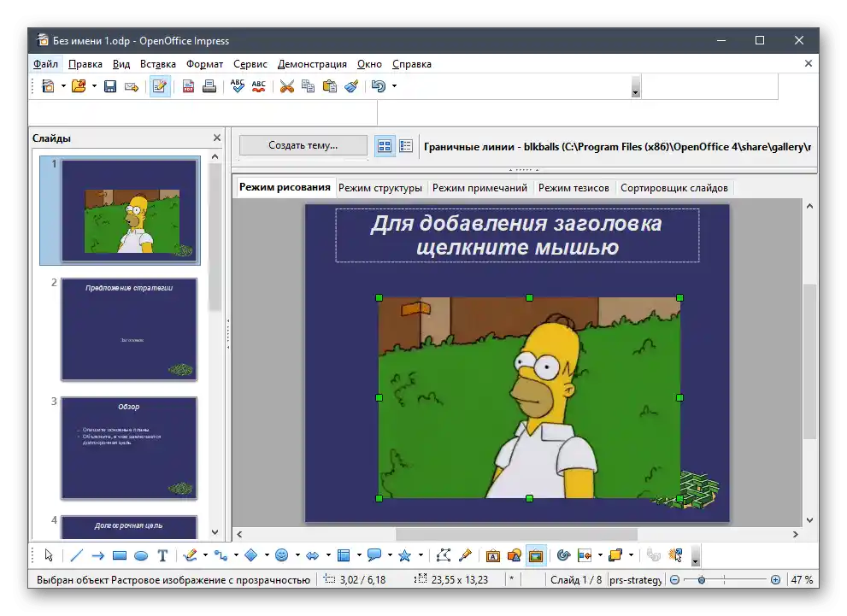Select the Rectangle drawing tool

click(120, 555)
